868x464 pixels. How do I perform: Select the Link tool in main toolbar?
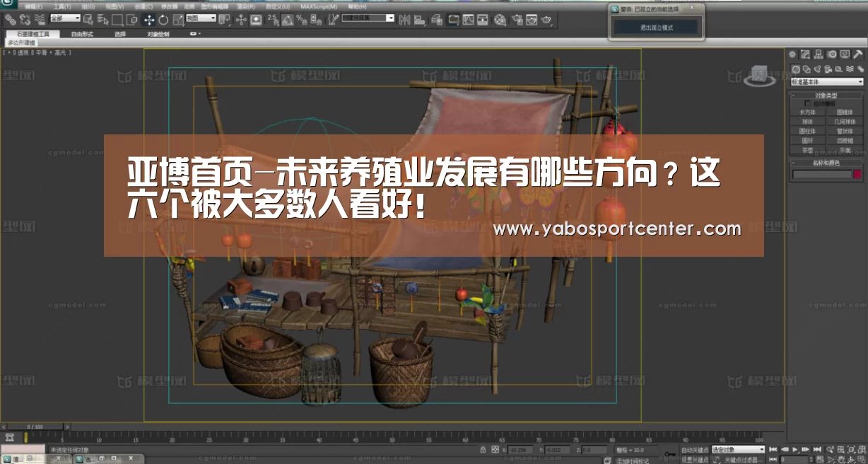[x=11, y=19]
